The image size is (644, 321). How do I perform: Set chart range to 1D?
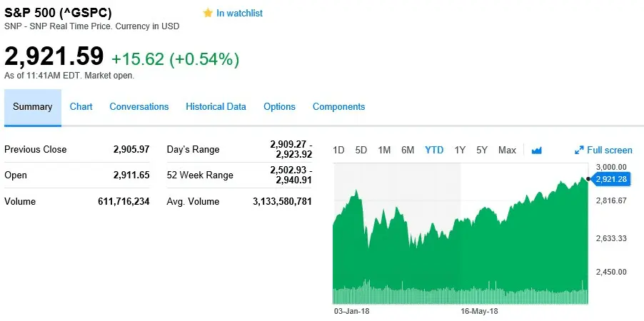(x=339, y=150)
